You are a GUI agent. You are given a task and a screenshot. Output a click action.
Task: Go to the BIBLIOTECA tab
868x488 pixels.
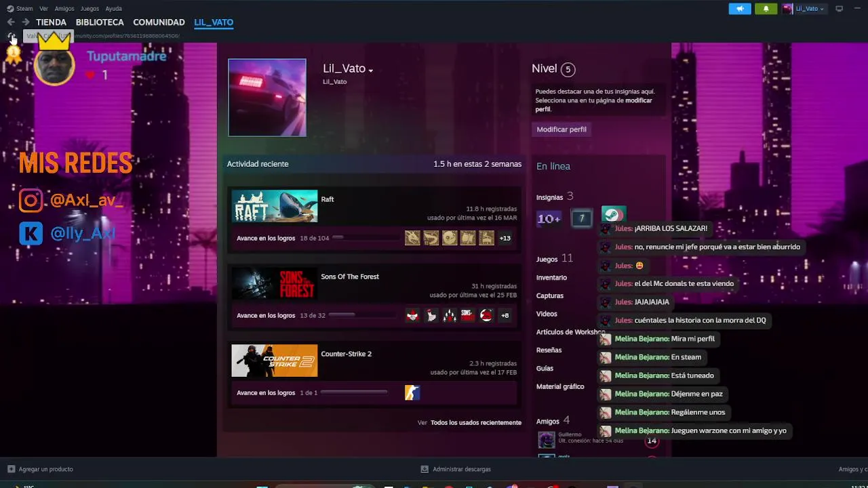tap(100, 22)
